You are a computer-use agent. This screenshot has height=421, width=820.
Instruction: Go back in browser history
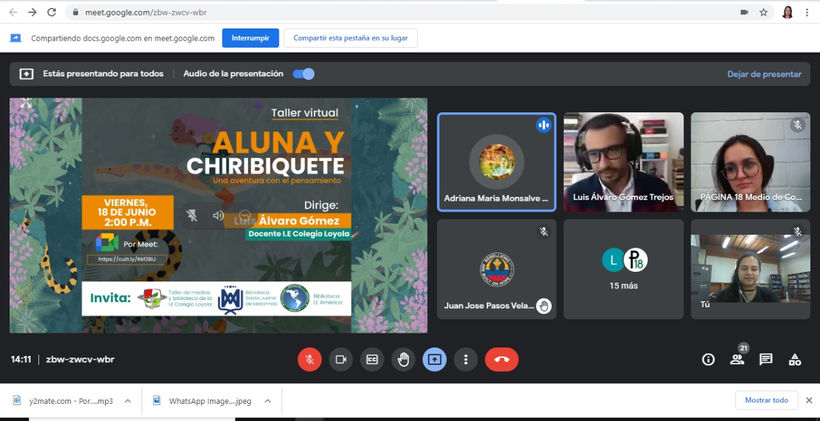tap(13, 12)
